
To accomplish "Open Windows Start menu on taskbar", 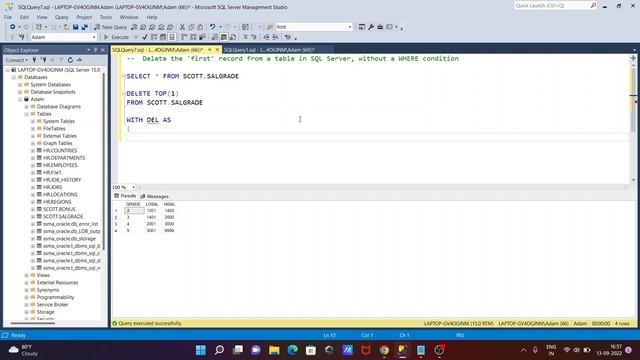I will tap(201, 350).
